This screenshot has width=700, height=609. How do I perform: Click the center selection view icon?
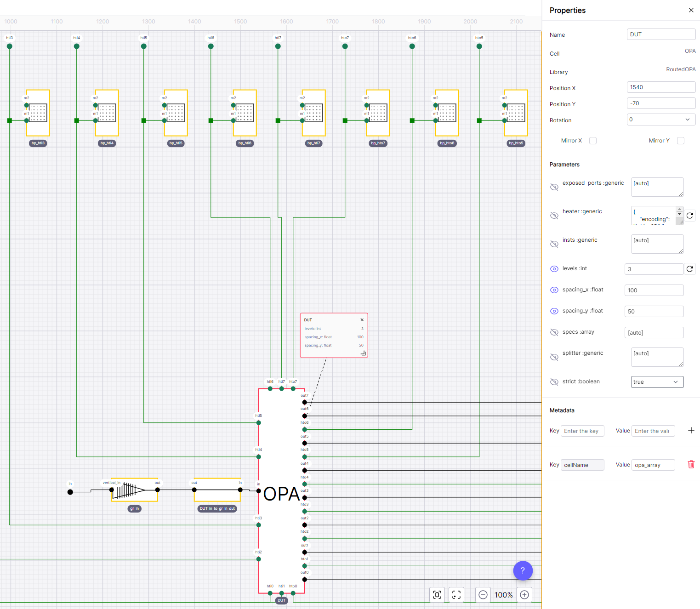click(437, 595)
